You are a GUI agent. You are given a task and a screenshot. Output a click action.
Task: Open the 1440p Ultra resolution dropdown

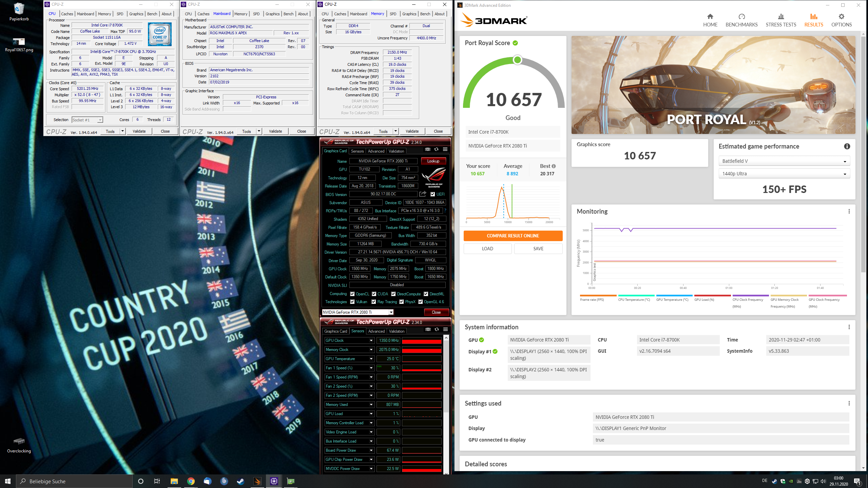[x=784, y=174]
